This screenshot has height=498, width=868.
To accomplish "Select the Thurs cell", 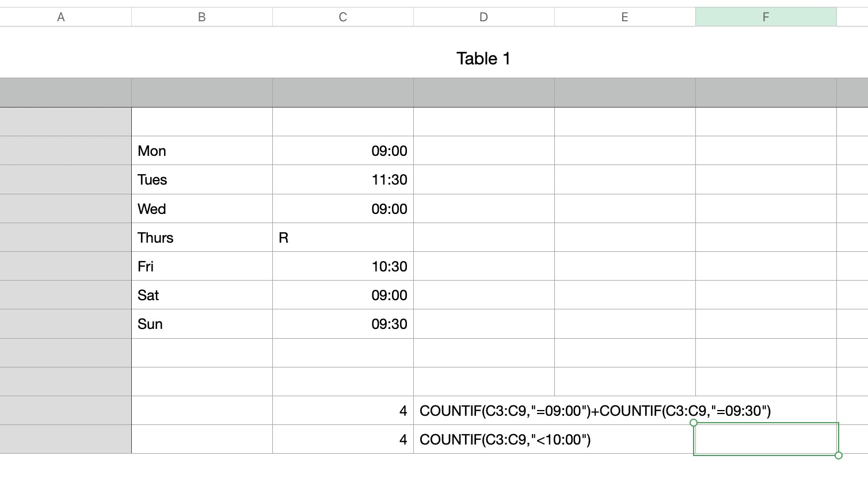I will point(202,237).
